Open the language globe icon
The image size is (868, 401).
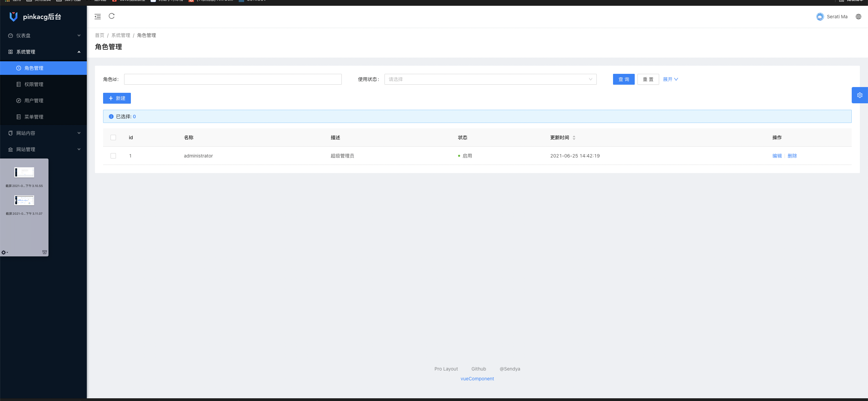pyautogui.click(x=859, y=17)
